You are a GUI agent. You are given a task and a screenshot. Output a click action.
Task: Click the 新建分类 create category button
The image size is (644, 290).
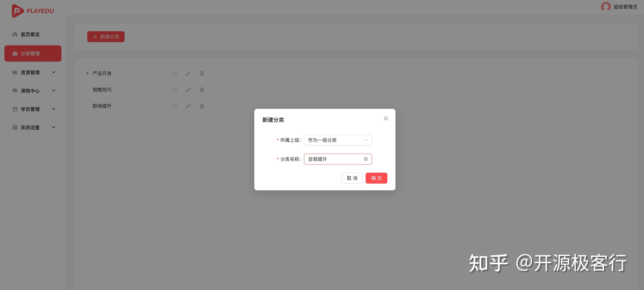point(106,37)
